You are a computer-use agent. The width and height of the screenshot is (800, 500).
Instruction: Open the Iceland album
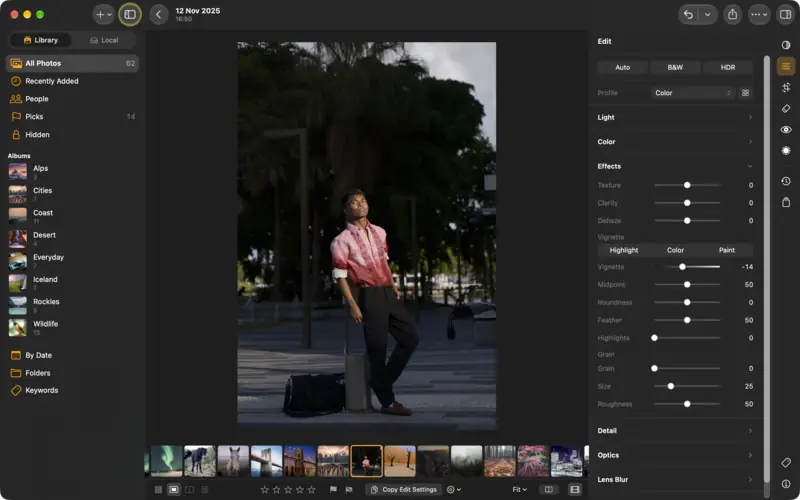click(x=72, y=283)
